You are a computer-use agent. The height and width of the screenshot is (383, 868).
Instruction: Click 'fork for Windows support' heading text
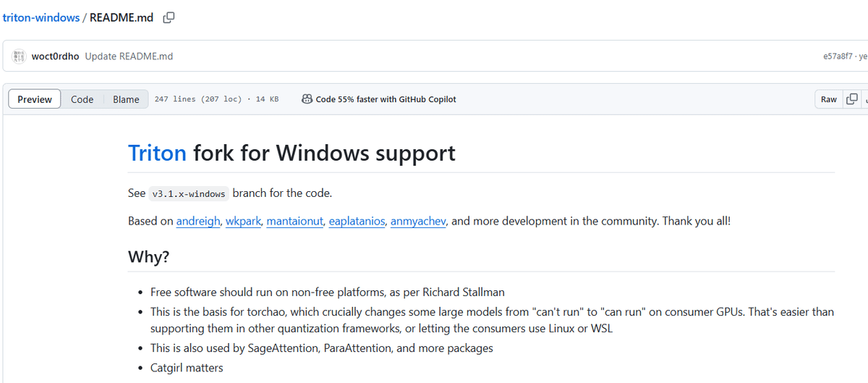pos(324,153)
